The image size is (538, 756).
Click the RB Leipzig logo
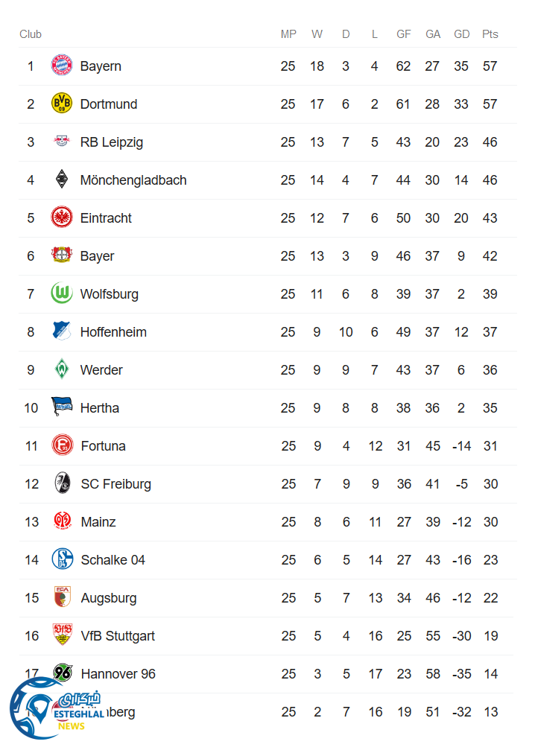62,142
